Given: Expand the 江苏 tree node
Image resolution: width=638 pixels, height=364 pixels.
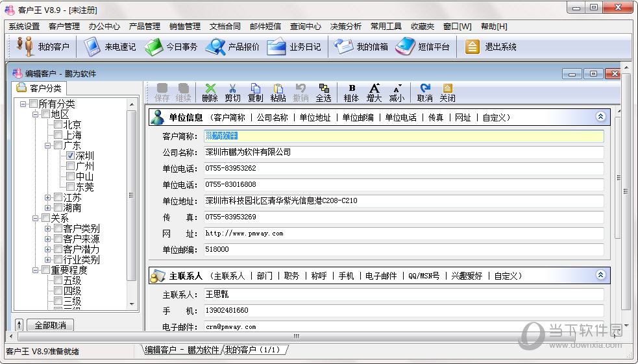Looking at the screenshot, I should [47, 197].
